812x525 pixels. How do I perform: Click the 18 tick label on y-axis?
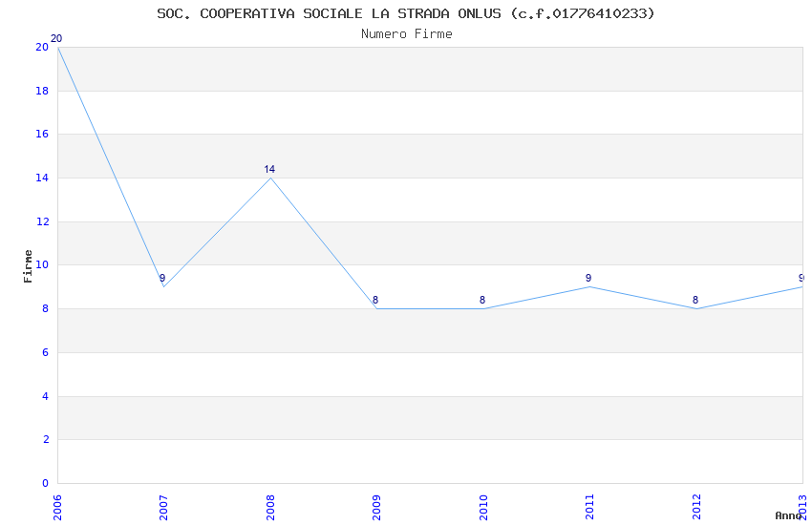pyautogui.click(x=42, y=91)
